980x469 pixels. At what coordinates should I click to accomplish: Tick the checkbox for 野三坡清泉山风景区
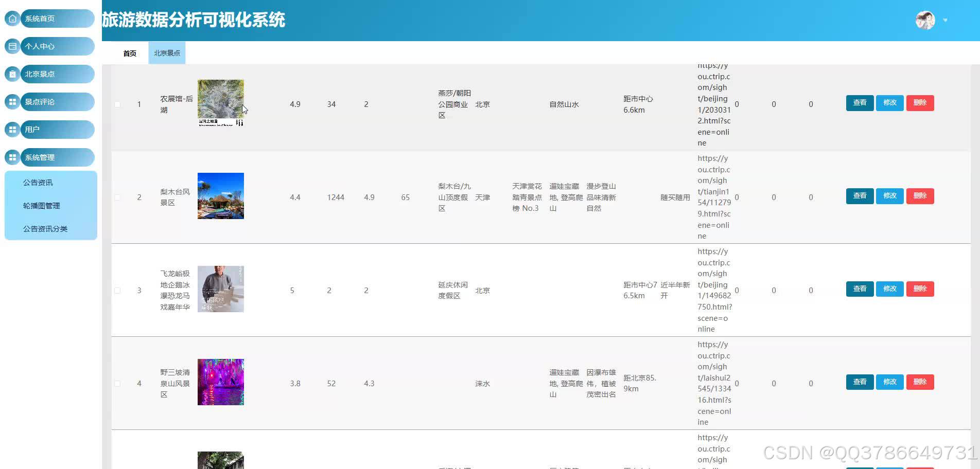pyautogui.click(x=117, y=383)
